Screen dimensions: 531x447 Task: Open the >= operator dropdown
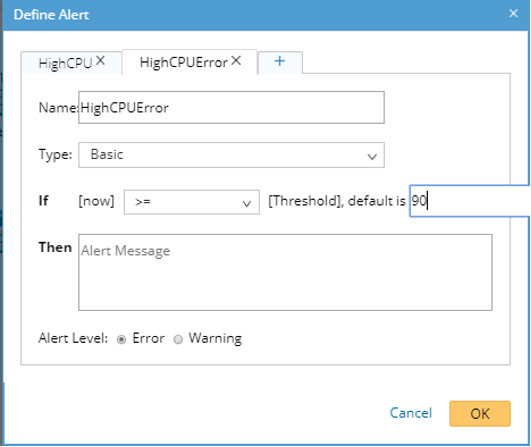pos(192,202)
